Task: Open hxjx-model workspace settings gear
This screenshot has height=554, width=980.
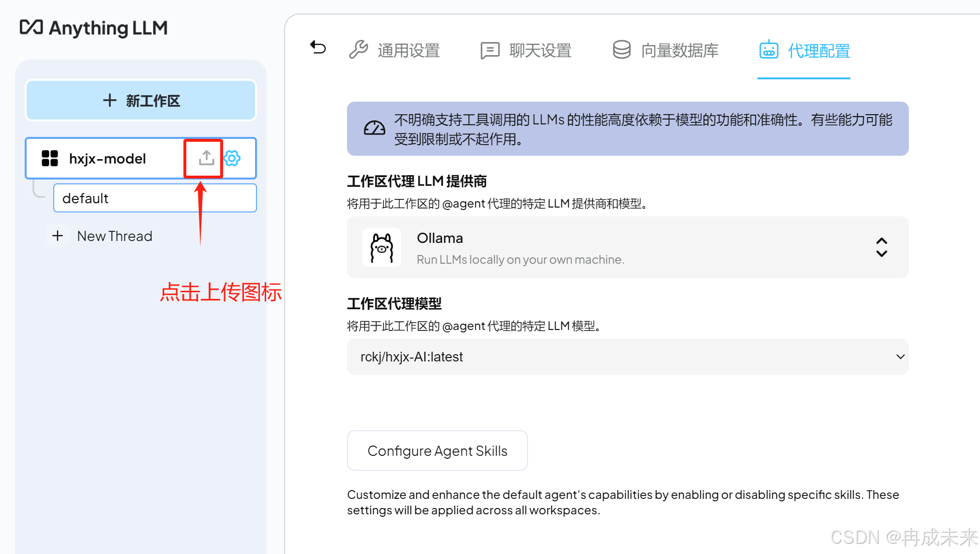Action: (x=233, y=158)
